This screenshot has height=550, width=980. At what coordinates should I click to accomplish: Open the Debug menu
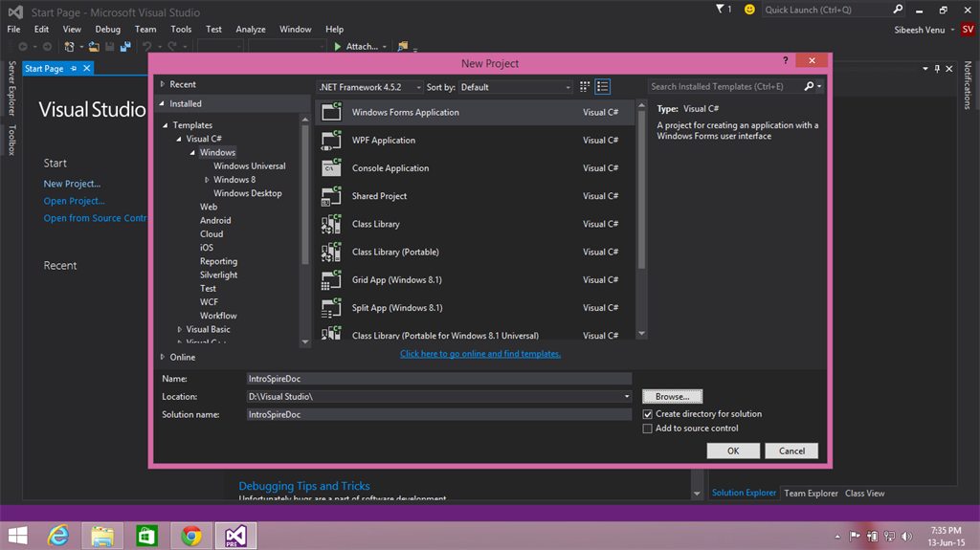(x=107, y=29)
